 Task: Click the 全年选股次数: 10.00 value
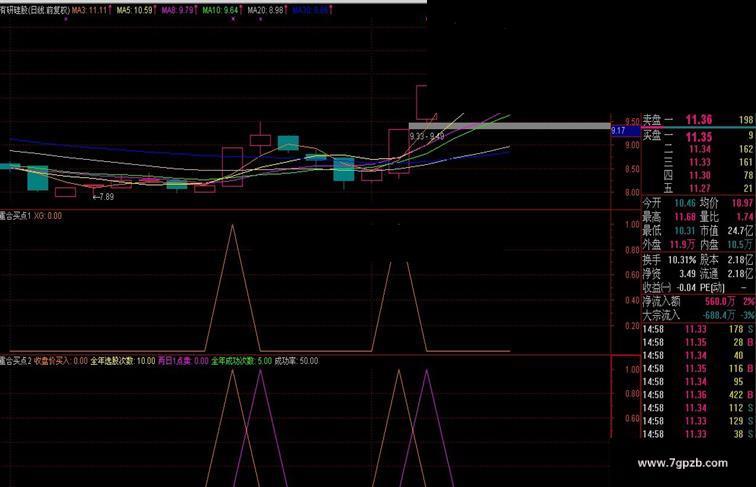click(123, 361)
